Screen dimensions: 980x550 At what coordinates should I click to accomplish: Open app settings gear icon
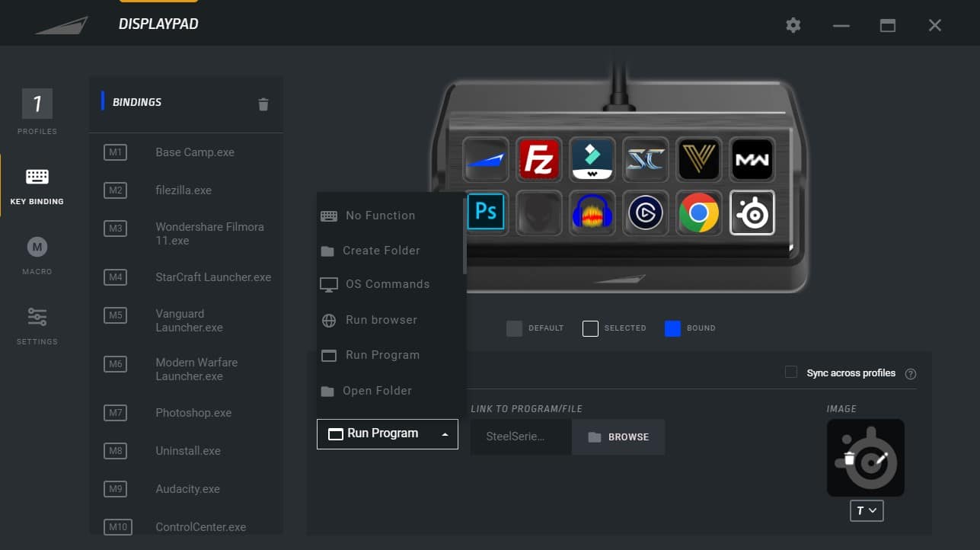coord(793,25)
